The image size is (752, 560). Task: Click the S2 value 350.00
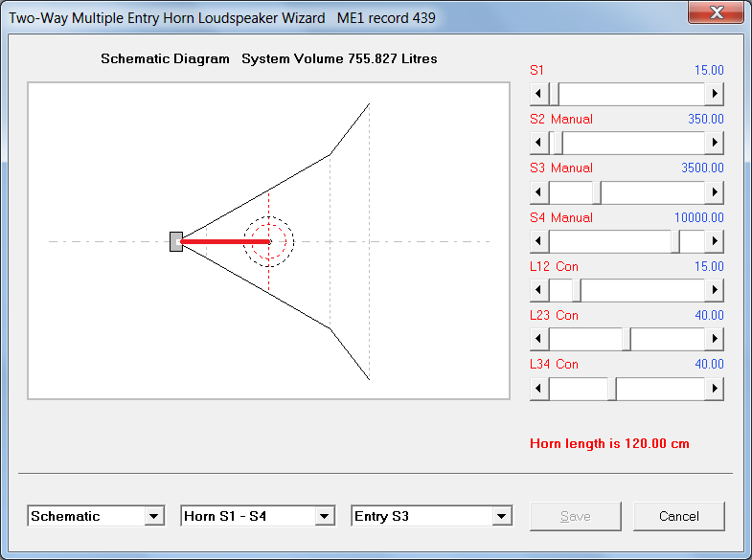coord(705,119)
